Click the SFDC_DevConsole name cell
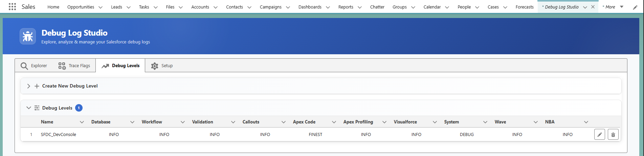This screenshot has height=156, width=644. pyautogui.click(x=59, y=135)
